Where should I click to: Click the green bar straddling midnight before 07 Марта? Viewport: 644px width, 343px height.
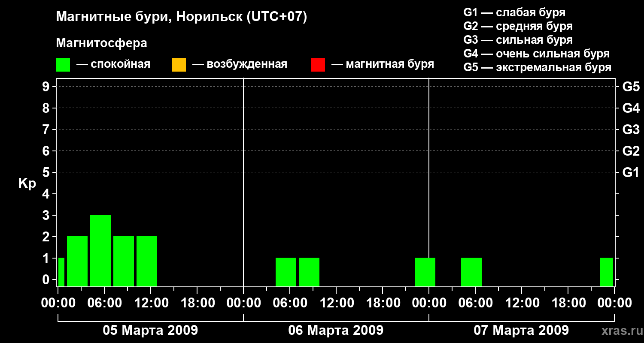(x=425, y=272)
